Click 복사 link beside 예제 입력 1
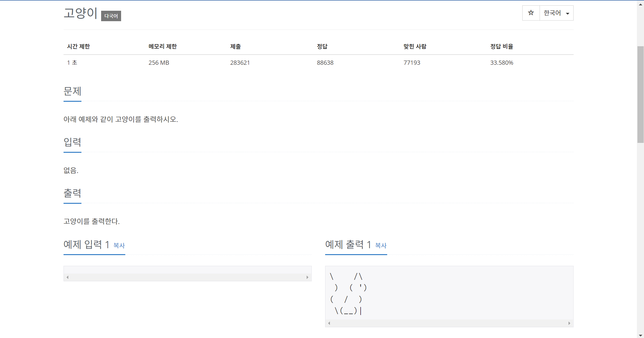This screenshot has width=644, height=338. tap(119, 246)
